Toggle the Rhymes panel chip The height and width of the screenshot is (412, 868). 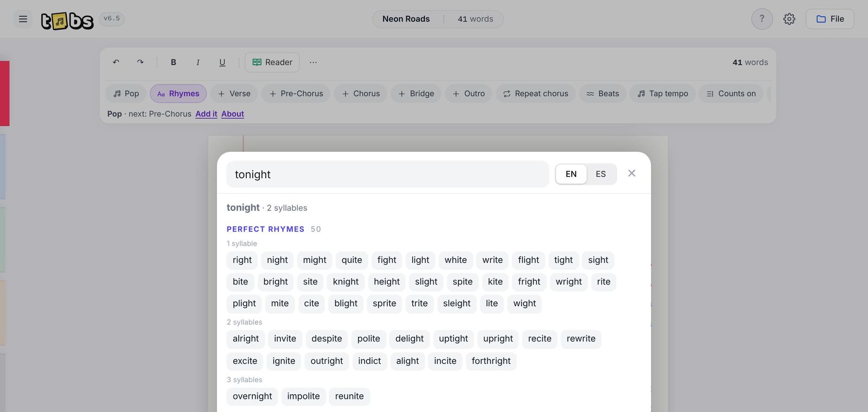(x=178, y=94)
